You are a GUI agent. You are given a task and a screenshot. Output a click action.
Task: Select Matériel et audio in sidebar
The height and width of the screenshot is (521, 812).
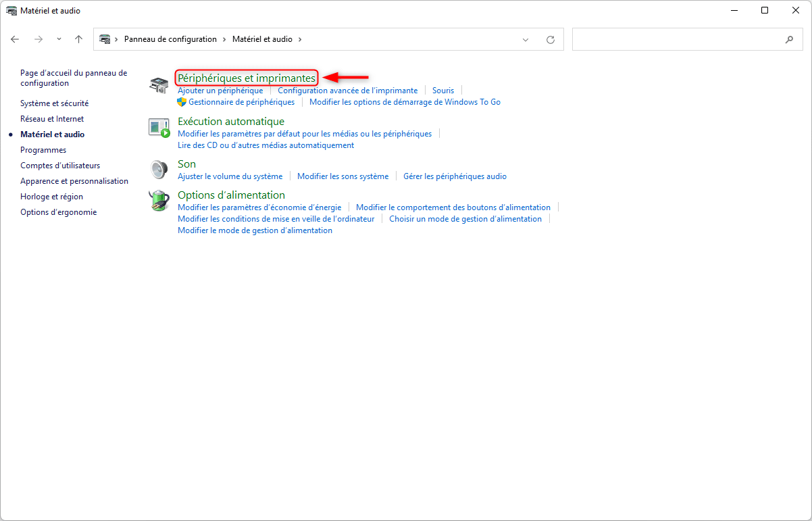(52, 134)
